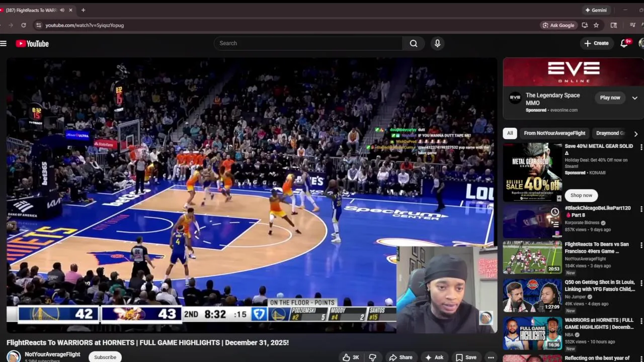Save the video to a playlist

(x=466, y=357)
